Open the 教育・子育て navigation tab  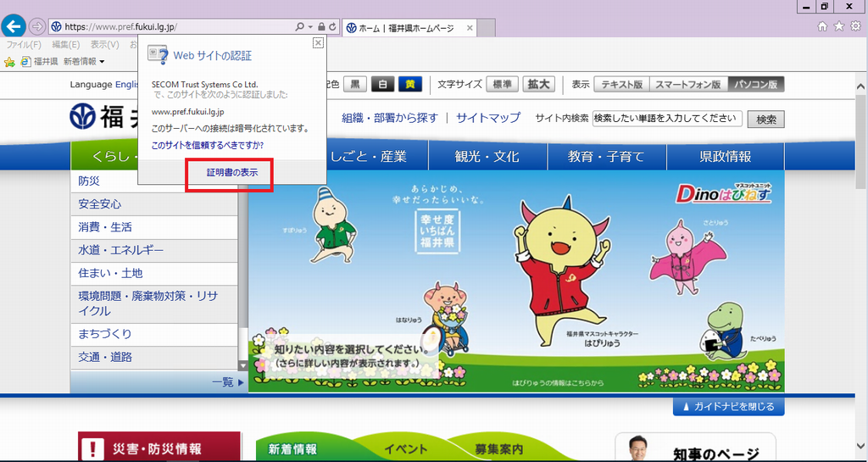(x=607, y=157)
